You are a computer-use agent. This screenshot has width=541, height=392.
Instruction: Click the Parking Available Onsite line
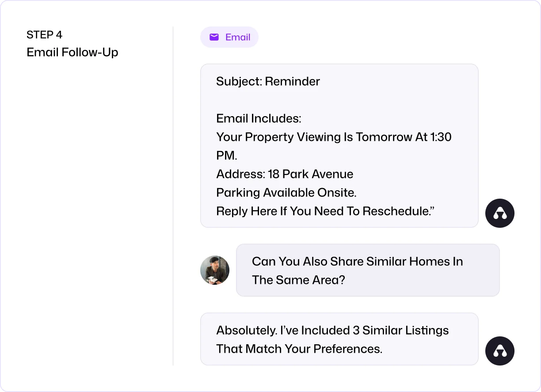tap(286, 192)
